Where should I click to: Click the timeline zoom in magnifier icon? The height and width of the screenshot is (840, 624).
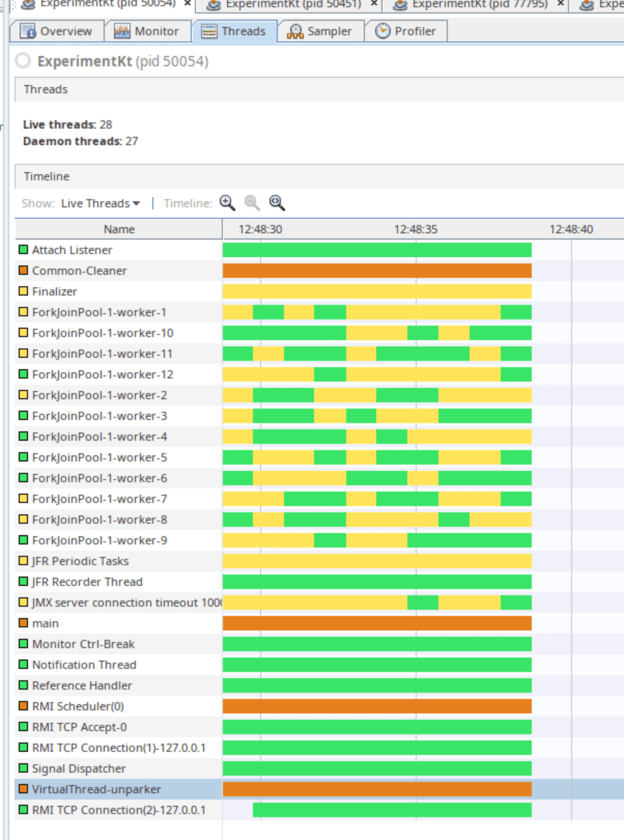coord(227,203)
